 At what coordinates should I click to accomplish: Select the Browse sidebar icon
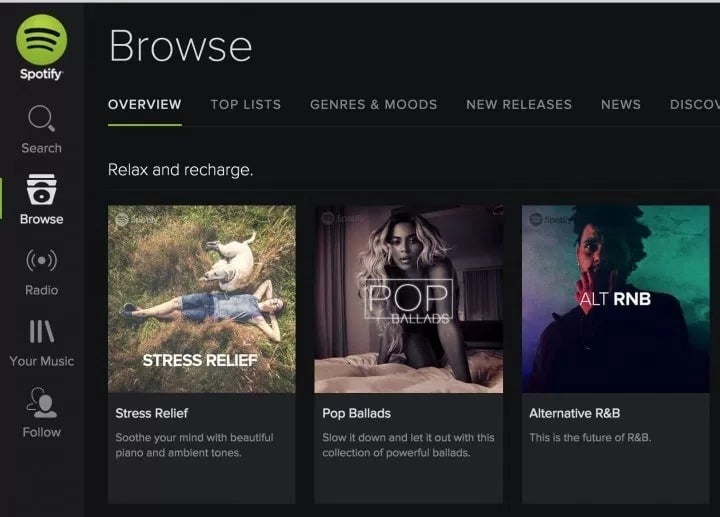[41, 189]
